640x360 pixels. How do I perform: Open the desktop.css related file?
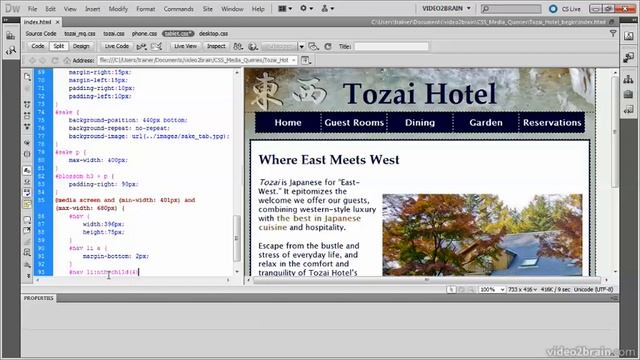(x=213, y=33)
